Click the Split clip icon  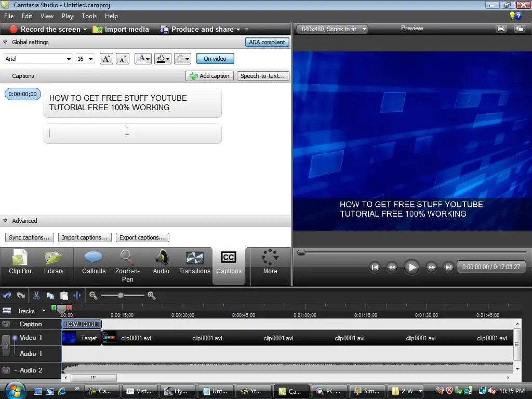pos(77,296)
